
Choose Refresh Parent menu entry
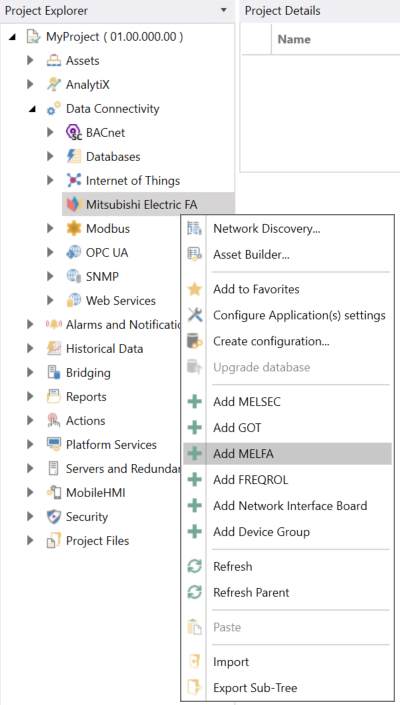pos(288,593)
